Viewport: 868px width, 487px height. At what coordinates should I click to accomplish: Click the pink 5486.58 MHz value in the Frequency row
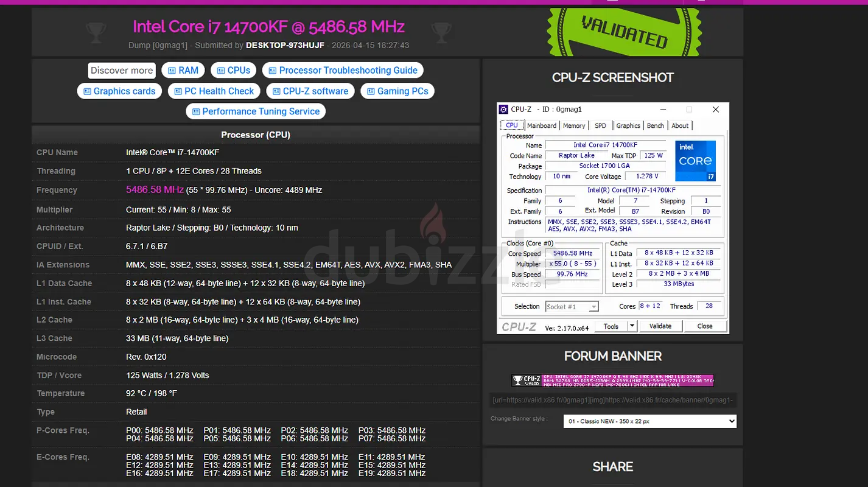click(x=155, y=190)
